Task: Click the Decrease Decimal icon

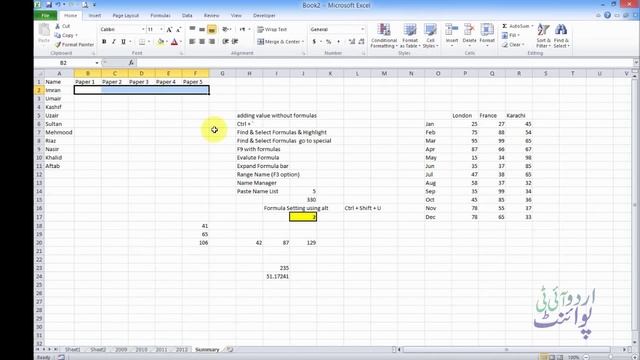Action: pos(362,42)
